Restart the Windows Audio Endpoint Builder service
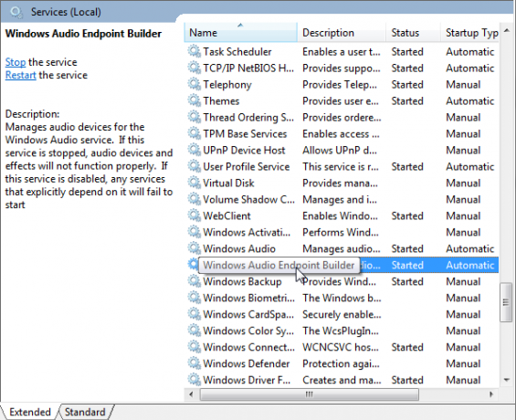Viewport: 516px width, 420px height. point(20,75)
